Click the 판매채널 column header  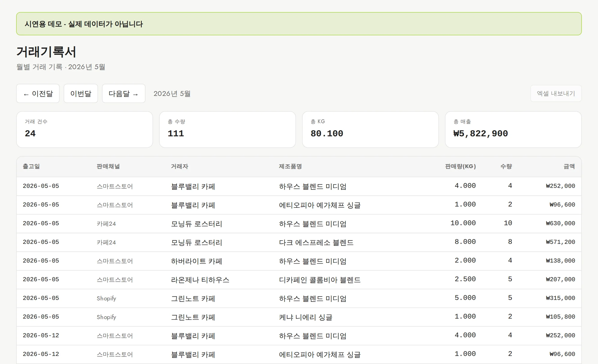(108, 166)
